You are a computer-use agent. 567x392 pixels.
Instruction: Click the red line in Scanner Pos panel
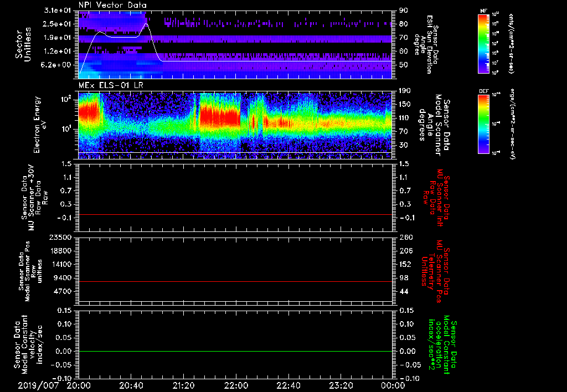click(x=235, y=282)
